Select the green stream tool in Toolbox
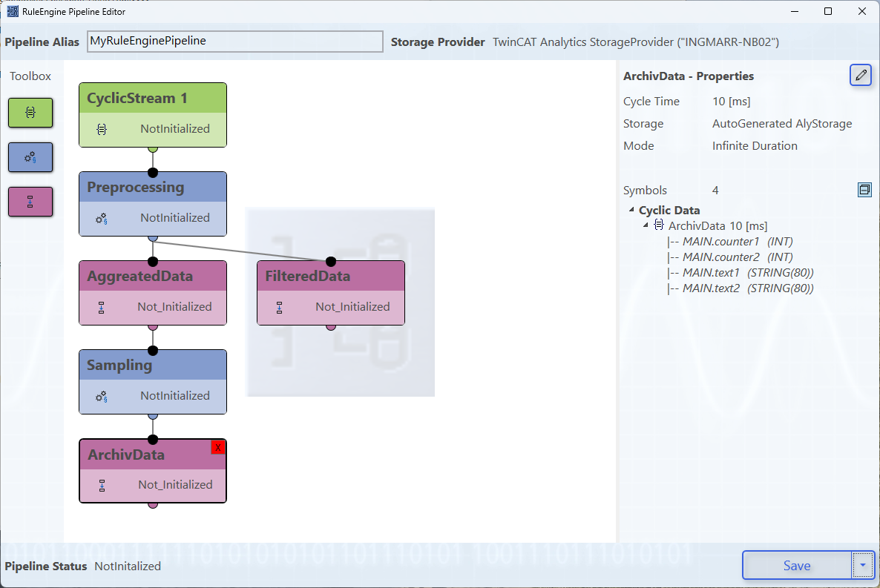880x588 pixels. tap(30, 113)
